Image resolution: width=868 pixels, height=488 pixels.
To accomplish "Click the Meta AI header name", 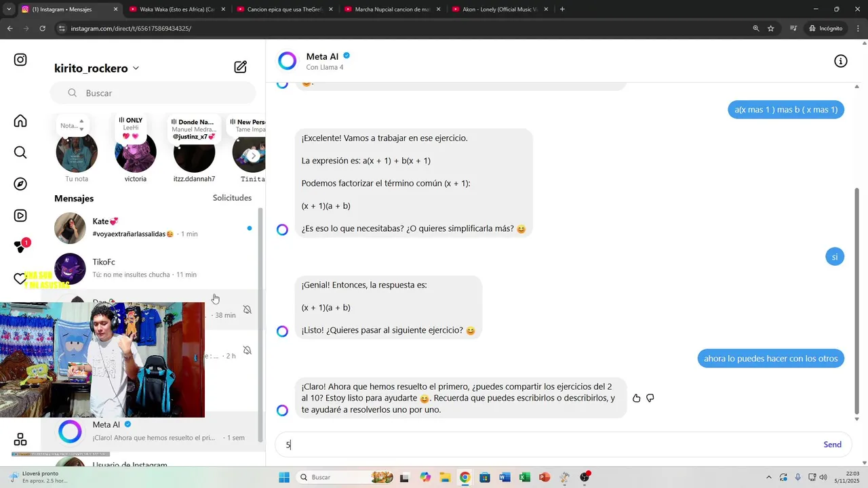I will pos(322,56).
